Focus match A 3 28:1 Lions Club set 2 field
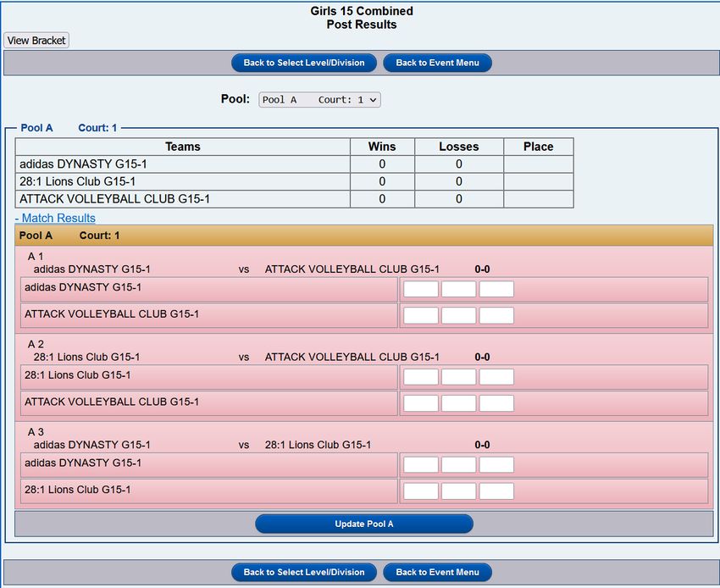 tap(459, 491)
